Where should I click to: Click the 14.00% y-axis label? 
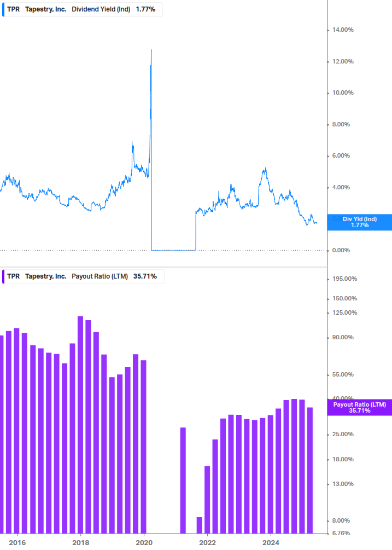[x=343, y=30]
